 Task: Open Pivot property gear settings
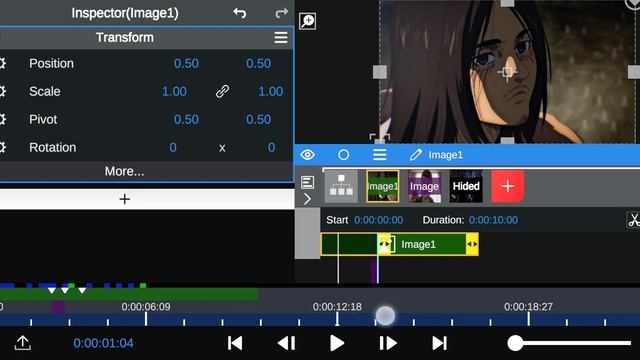pyautogui.click(x=2, y=119)
